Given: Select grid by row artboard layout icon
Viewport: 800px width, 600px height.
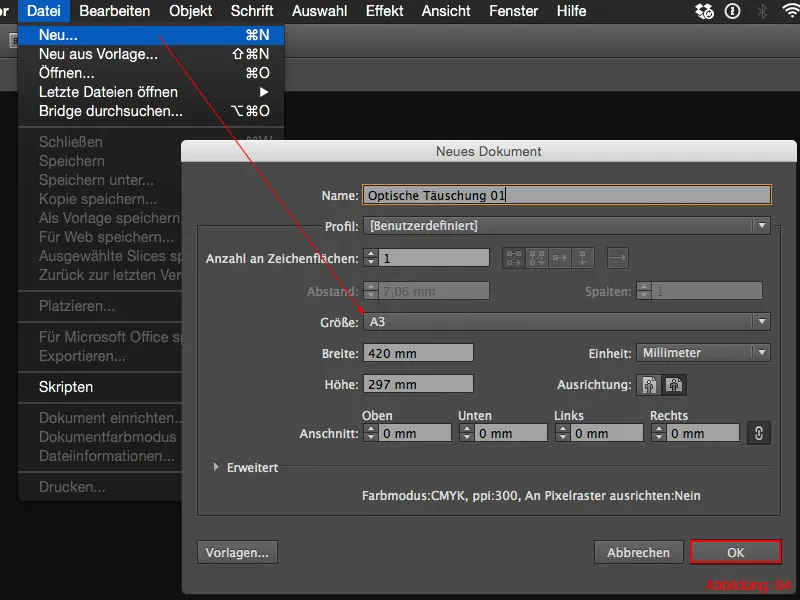Looking at the screenshot, I should pos(514,258).
